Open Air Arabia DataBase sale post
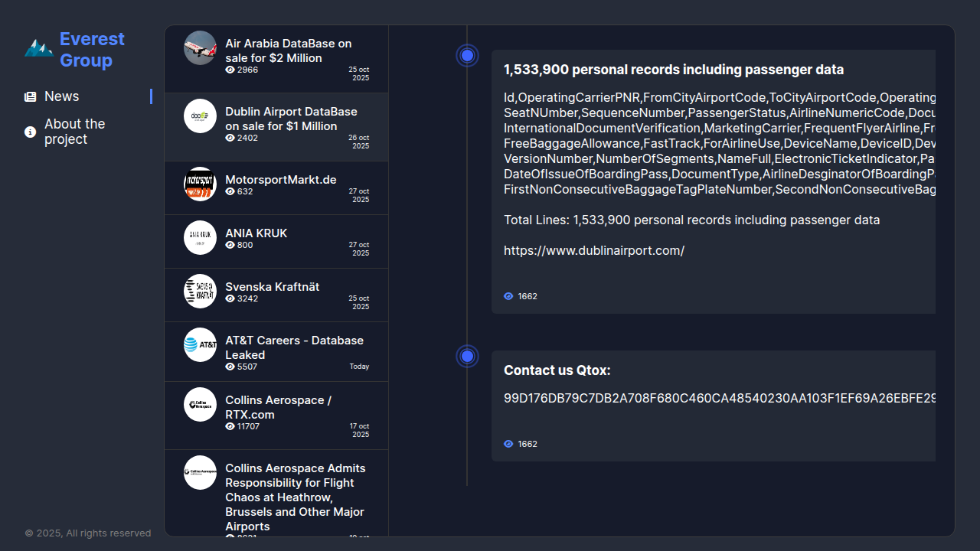This screenshot has height=551, width=980. tap(289, 51)
